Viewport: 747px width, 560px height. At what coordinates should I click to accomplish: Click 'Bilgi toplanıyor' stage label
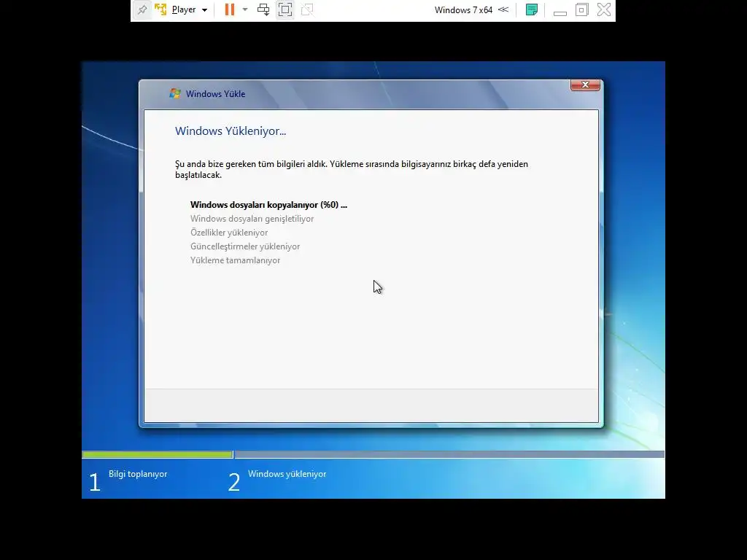[x=138, y=474]
